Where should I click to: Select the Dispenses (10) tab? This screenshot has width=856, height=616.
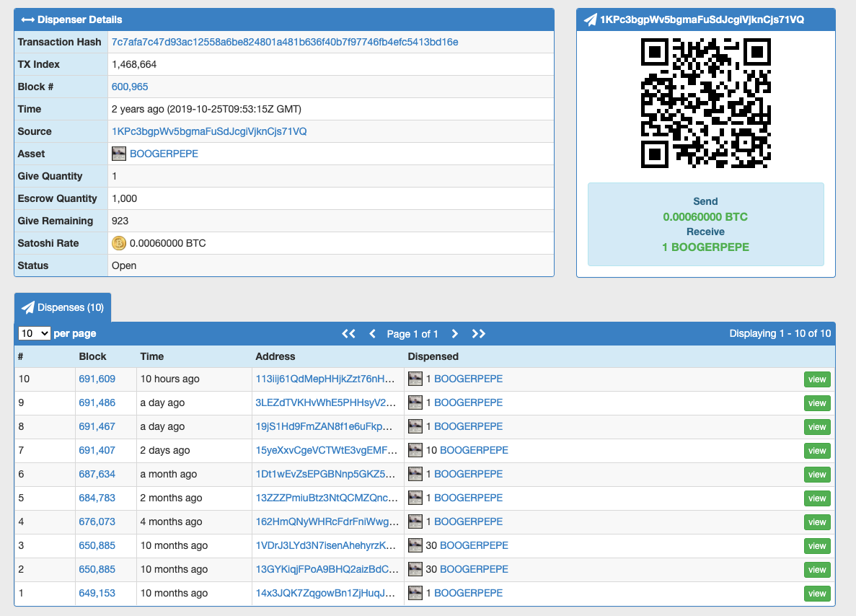pos(63,307)
